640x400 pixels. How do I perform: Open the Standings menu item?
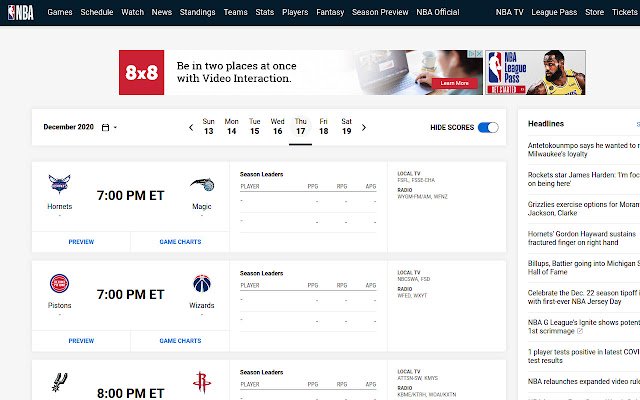[198, 12]
